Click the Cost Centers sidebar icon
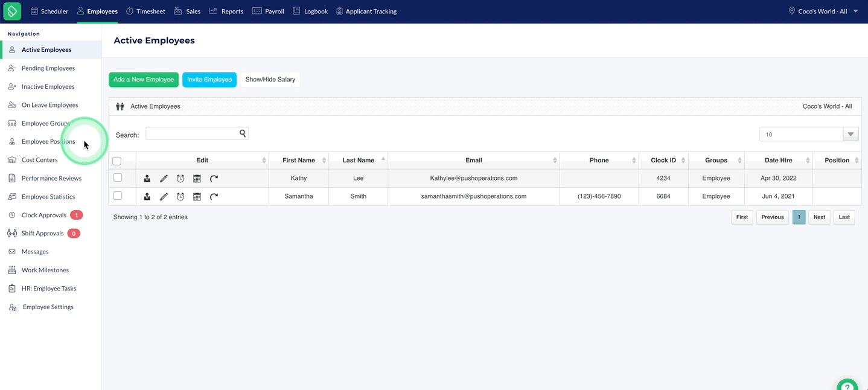 tap(11, 160)
